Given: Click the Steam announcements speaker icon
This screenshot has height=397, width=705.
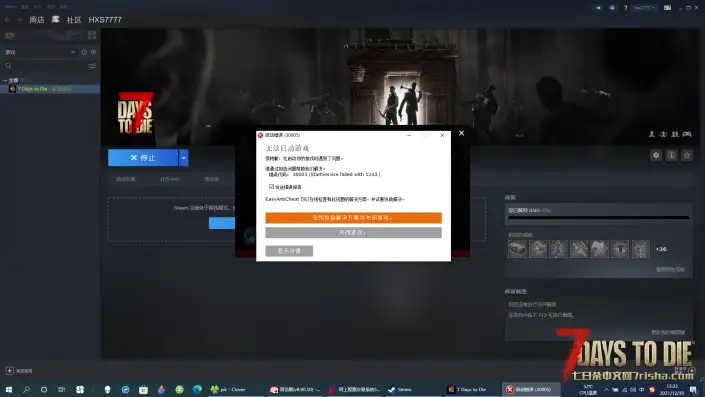Looking at the screenshot, I should (598, 8).
